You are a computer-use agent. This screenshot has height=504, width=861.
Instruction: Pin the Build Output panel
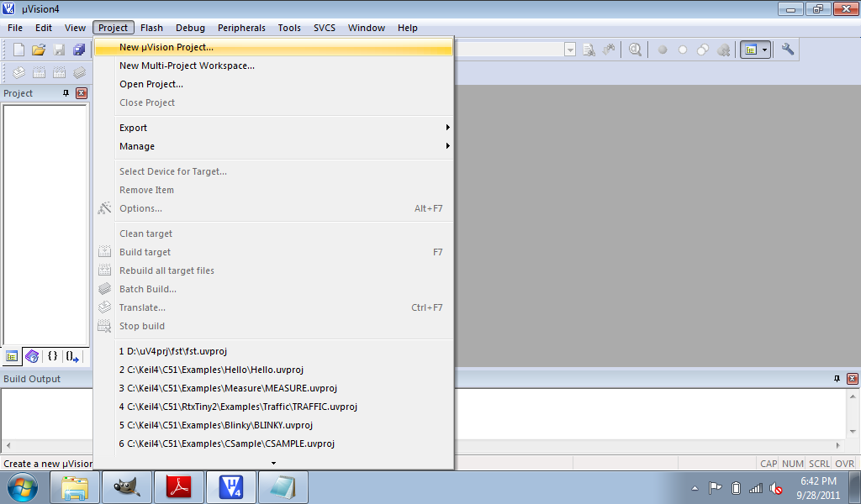pos(837,378)
